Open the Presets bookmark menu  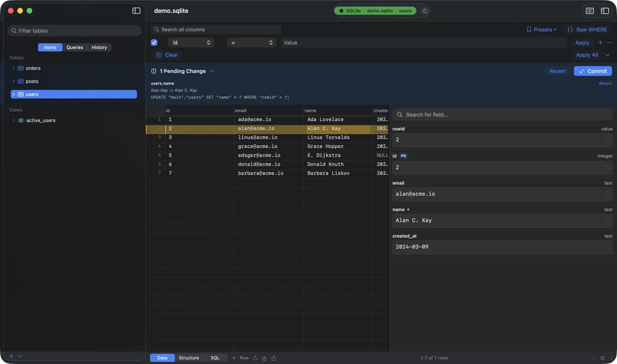click(542, 30)
